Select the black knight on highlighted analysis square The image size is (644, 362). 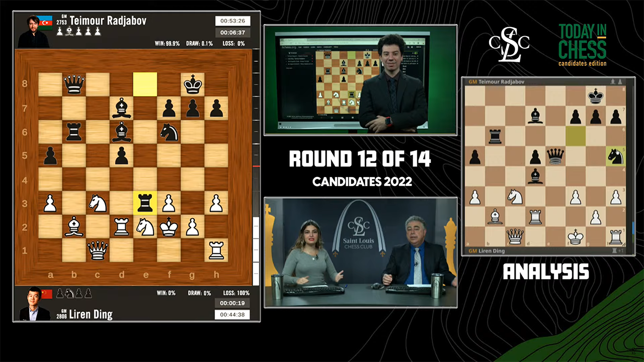[616, 156]
